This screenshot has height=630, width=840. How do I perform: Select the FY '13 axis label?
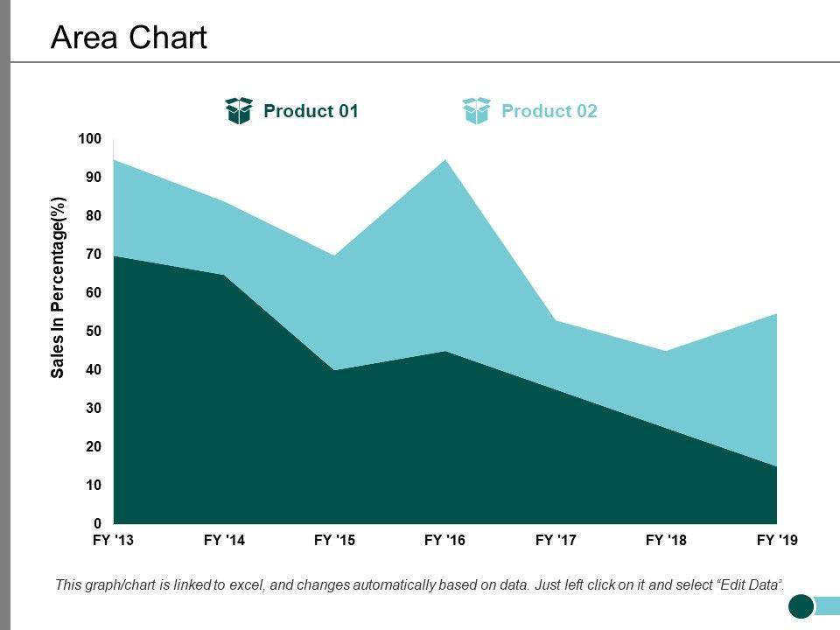point(114,541)
